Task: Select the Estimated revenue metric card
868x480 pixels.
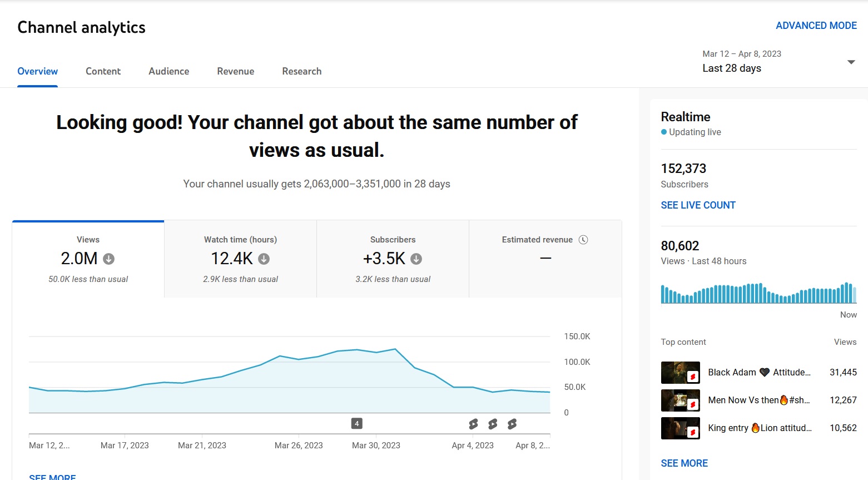Action: point(545,259)
